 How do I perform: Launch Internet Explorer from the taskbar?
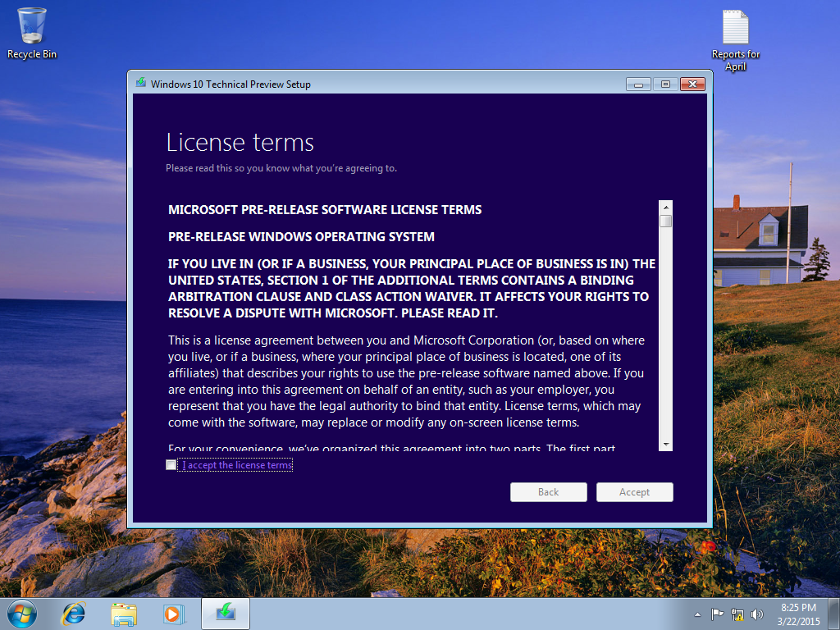75,613
